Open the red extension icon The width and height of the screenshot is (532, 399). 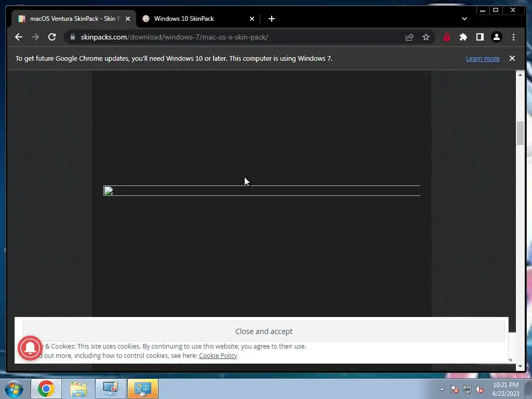coord(447,37)
